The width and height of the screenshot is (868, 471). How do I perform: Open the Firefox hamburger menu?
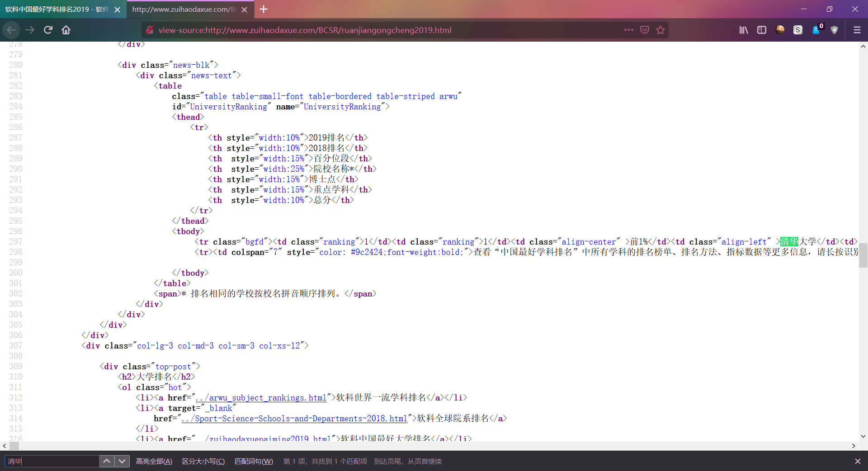point(857,30)
